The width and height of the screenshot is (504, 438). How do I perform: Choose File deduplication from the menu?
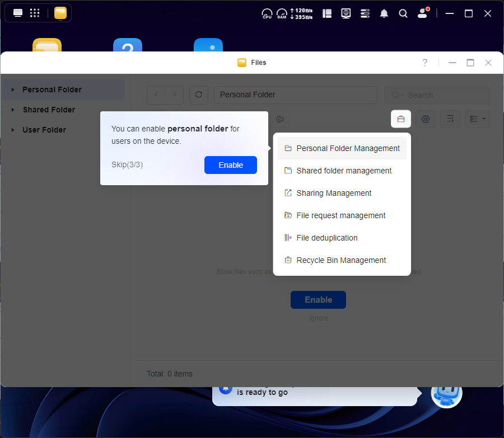click(x=326, y=238)
